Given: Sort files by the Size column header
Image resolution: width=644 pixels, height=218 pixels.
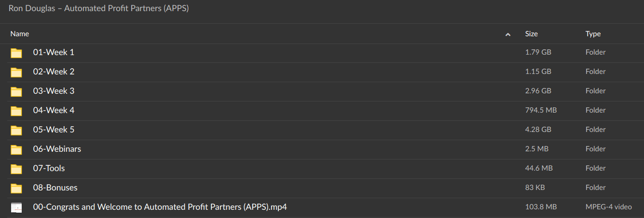Looking at the screenshot, I should coord(531,34).
